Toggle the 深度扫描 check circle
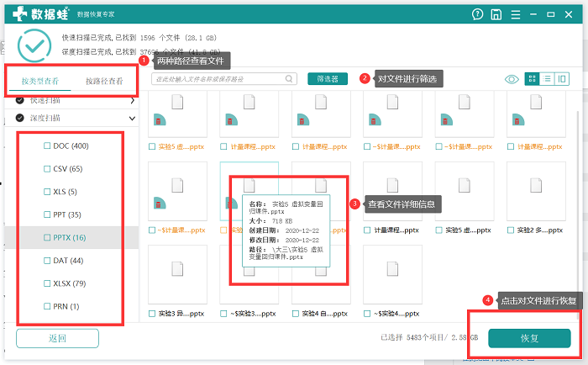This screenshot has height=365, width=588. coord(20,118)
